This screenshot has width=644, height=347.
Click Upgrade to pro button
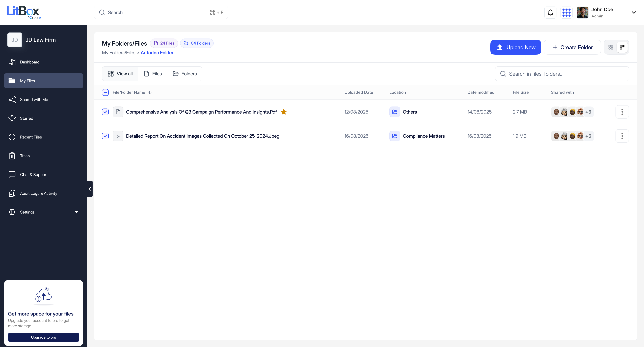[x=43, y=337]
